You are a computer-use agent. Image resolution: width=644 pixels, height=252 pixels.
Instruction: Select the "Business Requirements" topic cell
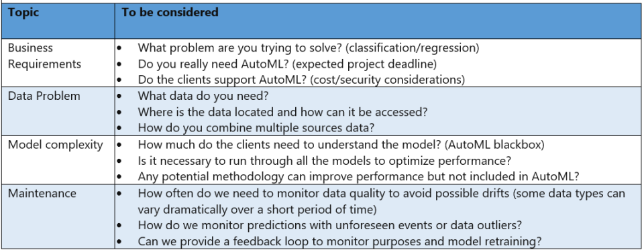[58, 63]
